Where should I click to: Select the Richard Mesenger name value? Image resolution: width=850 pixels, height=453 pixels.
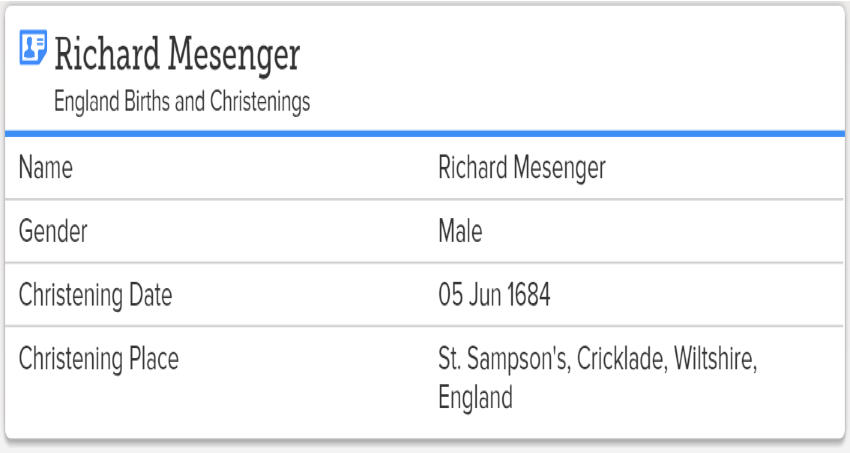(x=521, y=167)
